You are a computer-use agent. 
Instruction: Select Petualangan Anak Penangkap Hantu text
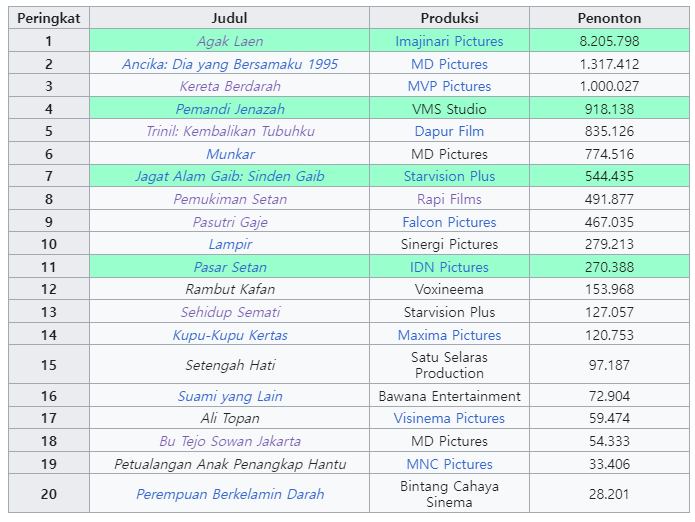point(230,464)
